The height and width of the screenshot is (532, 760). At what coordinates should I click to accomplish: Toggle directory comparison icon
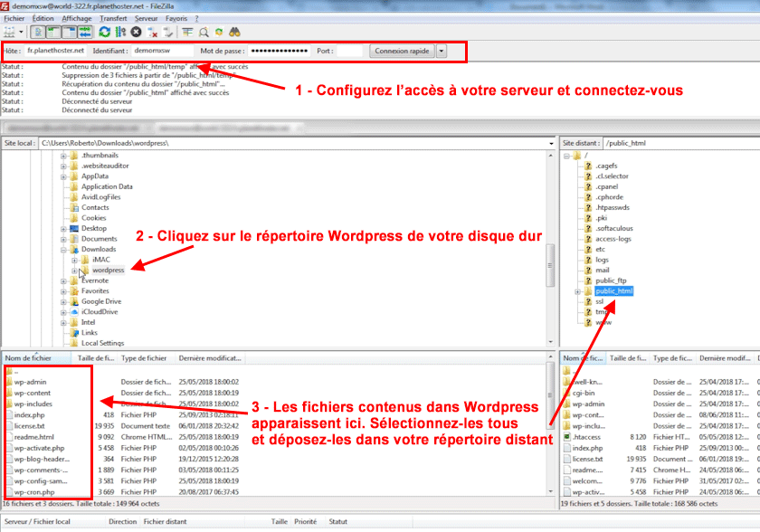pyautogui.click(x=204, y=32)
